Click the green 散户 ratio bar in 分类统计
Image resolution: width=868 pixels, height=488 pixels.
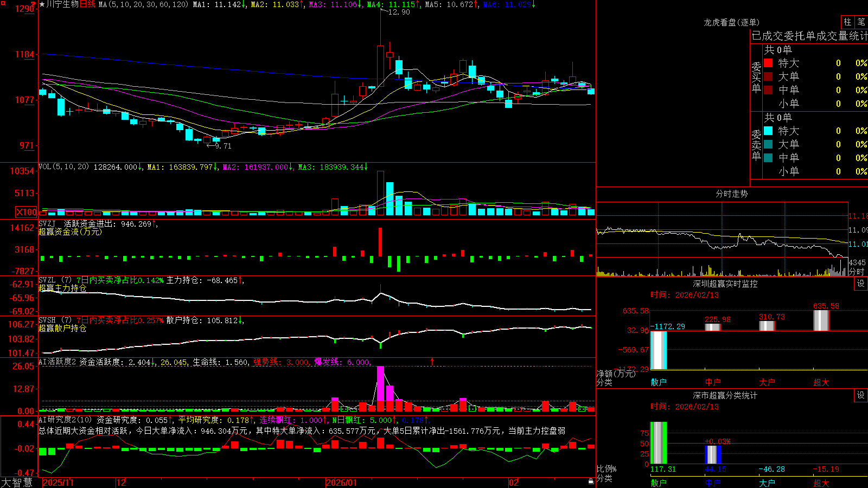coord(659,443)
